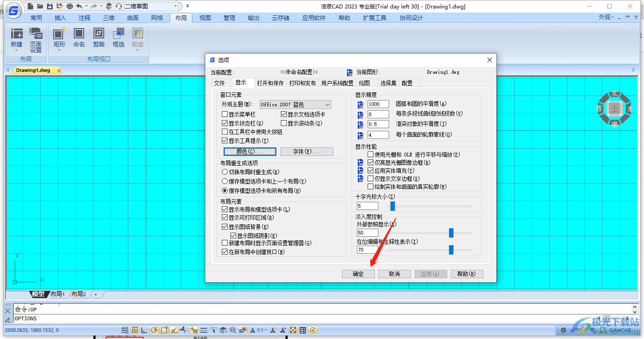Click the 命名 viewport tool
This screenshot has height=339, width=644.
[x=79, y=37]
